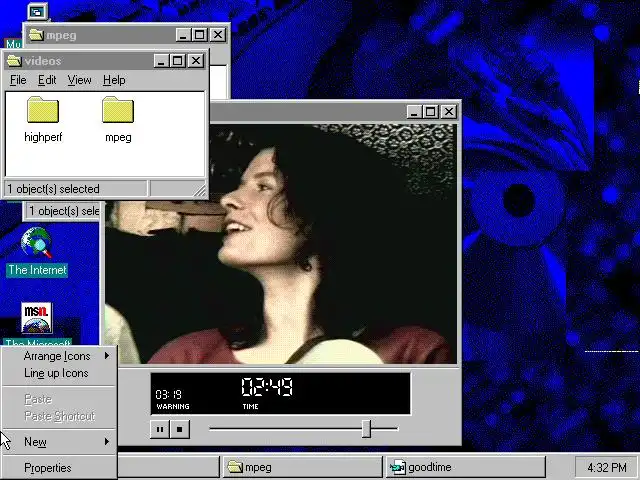Switch to mpeg taskbar button
This screenshot has width=640, height=480.
pos(302,467)
